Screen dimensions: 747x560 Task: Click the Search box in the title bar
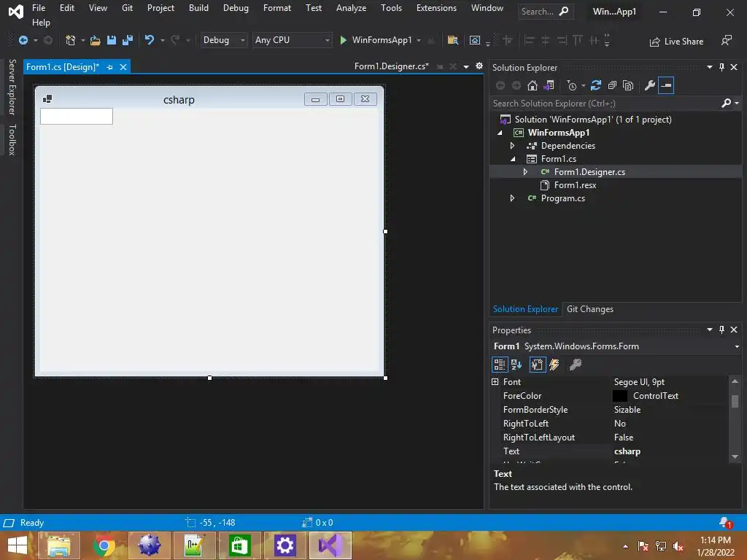(546, 12)
